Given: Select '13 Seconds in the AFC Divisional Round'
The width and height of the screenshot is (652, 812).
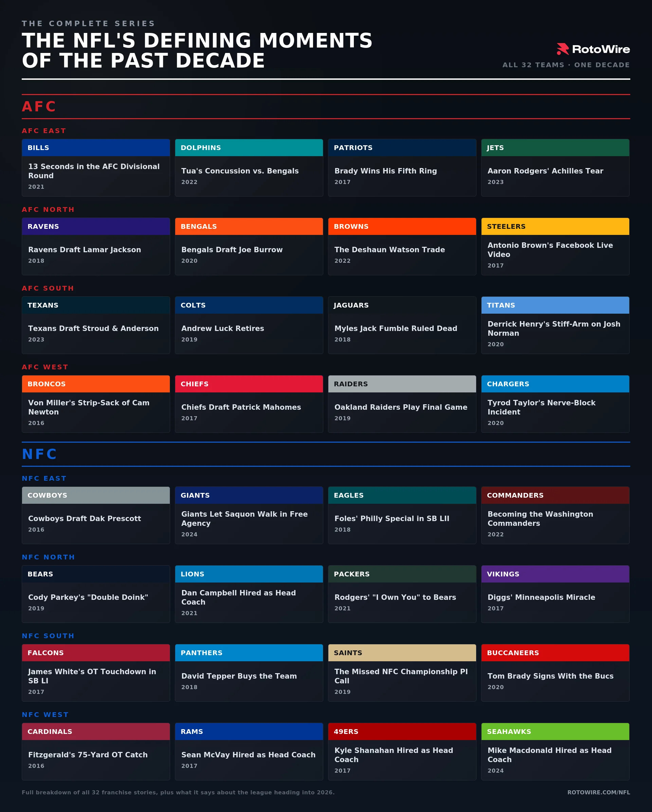Looking at the screenshot, I should click(x=94, y=171).
